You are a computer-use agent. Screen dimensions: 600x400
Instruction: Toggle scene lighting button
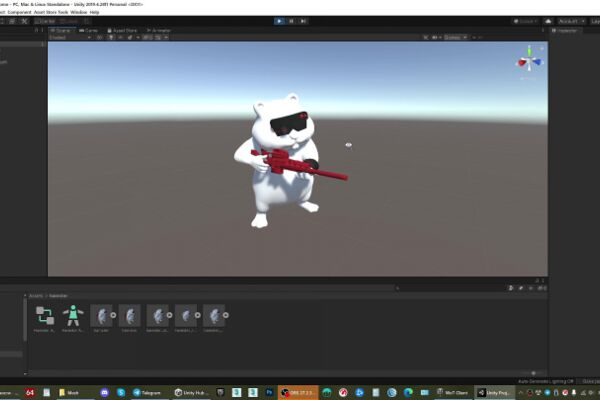[111, 38]
